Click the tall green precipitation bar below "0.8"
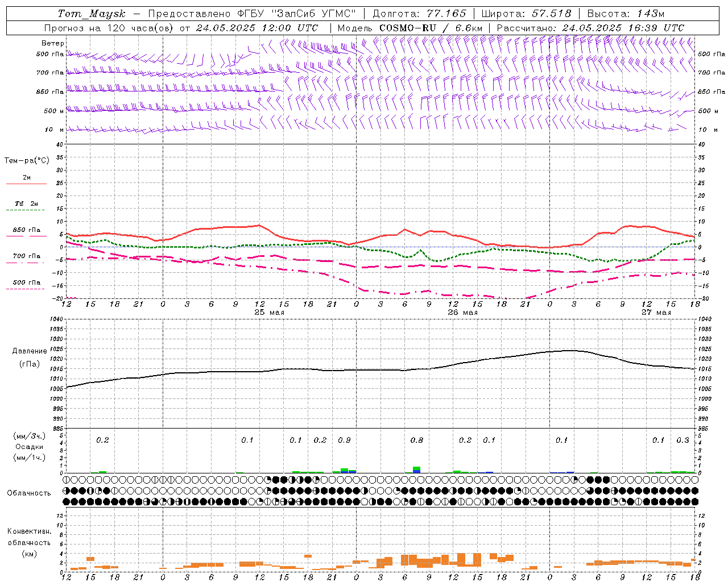Viewport: 728px width, 582px height. (x=417, y=469)
